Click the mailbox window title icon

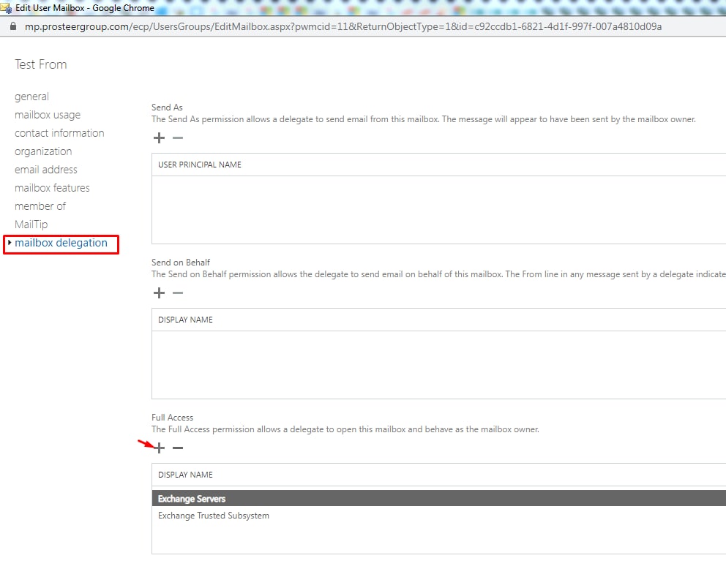6,8
